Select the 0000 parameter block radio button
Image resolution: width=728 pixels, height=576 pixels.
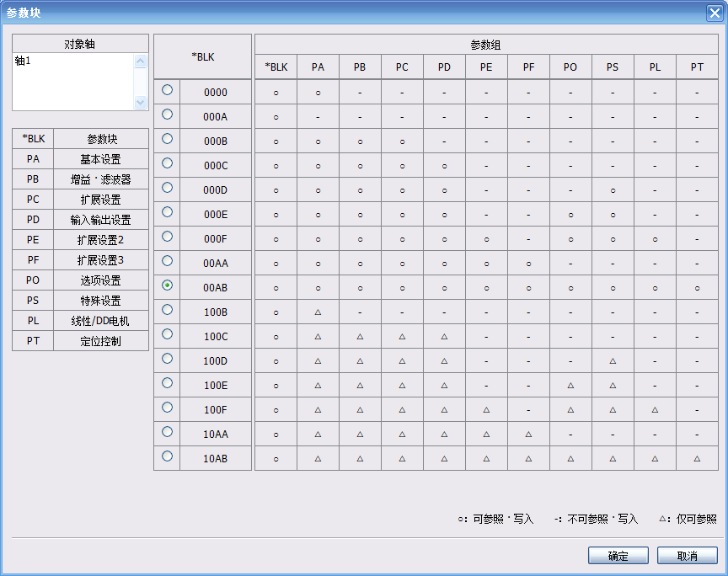(167, 89)
